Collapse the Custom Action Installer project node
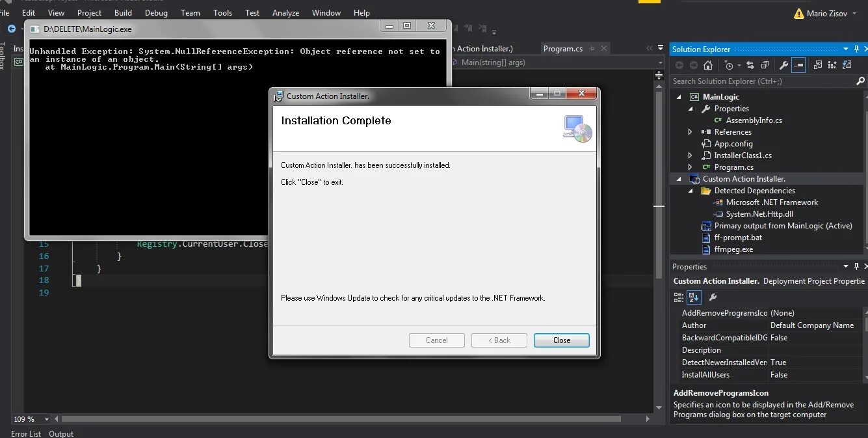Image resolution: width=868 pixels, height=438 pixels. (679, 179)
